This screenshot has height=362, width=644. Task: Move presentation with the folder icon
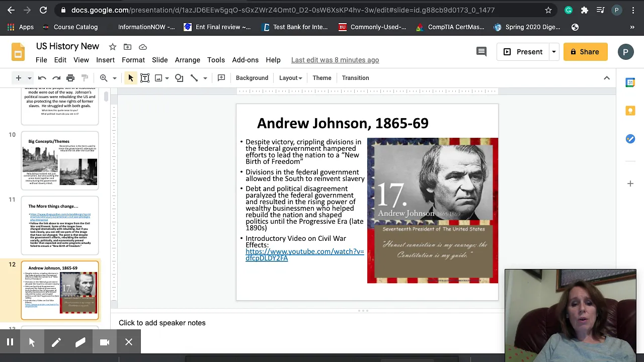pyautogui.click(x=128, y=47)
